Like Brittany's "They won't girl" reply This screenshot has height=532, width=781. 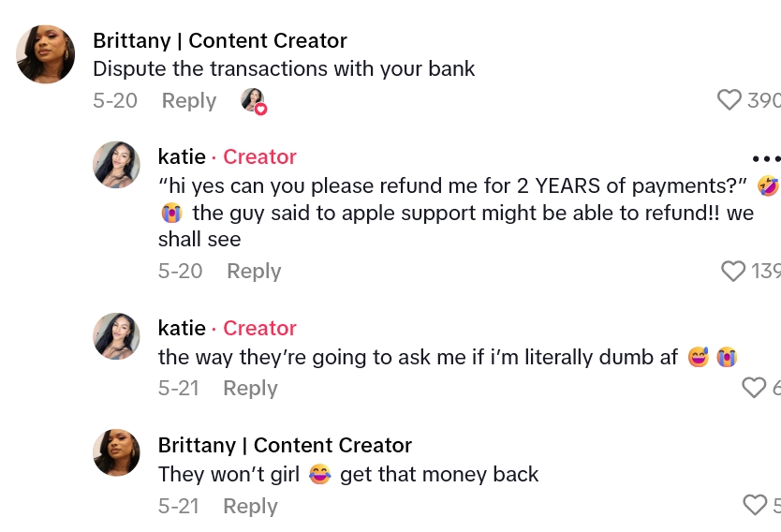(x=754, y=506)
